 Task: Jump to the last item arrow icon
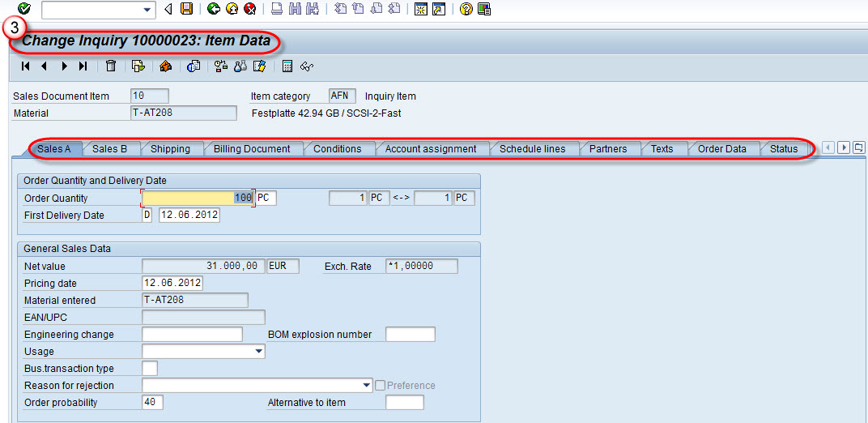coord(83,66)
